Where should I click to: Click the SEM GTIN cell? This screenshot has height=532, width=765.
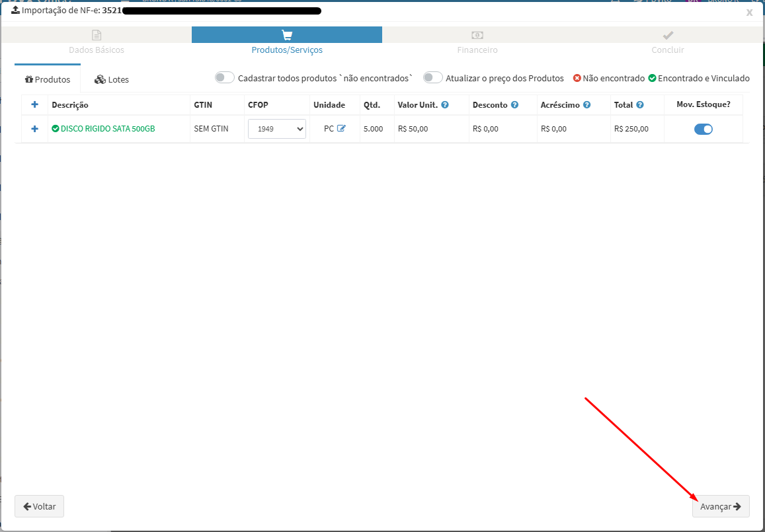[212, 129]
